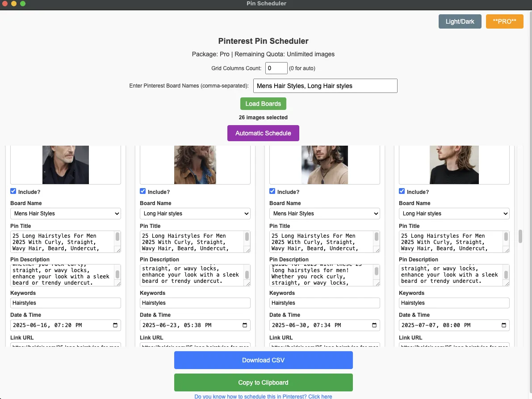Change board selection for the 05:38 PM pin
Screen dimensions: 532x399
pyautogui.click(x=195, y=214)
